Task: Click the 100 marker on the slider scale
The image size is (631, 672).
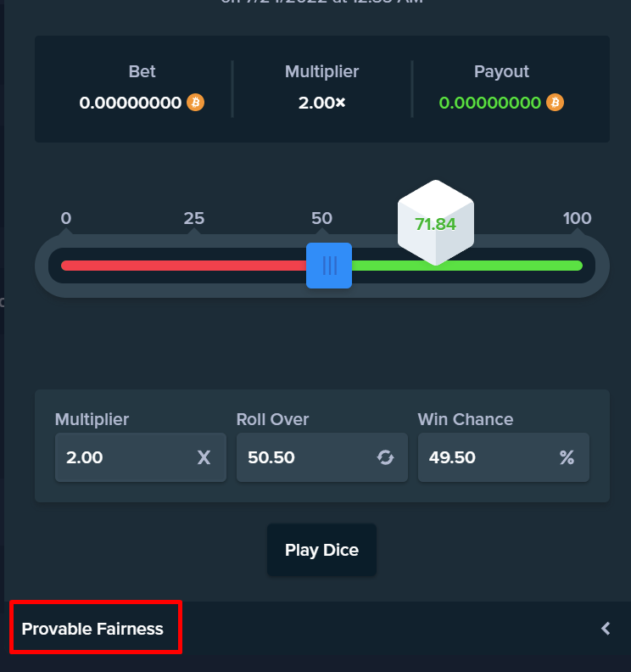Action: coord(577,219)
